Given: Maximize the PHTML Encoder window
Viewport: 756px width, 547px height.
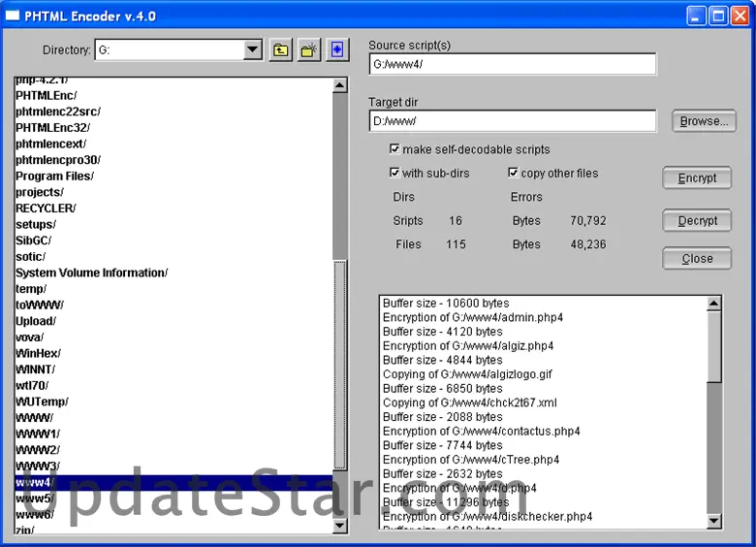Looking at the screenshot, I should (x=718, y=16).
